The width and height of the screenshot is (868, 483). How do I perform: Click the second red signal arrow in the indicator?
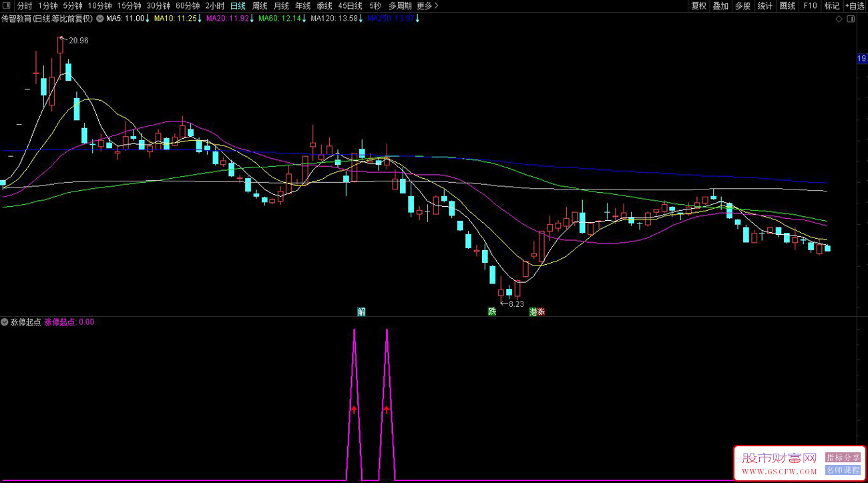point(386,409)
